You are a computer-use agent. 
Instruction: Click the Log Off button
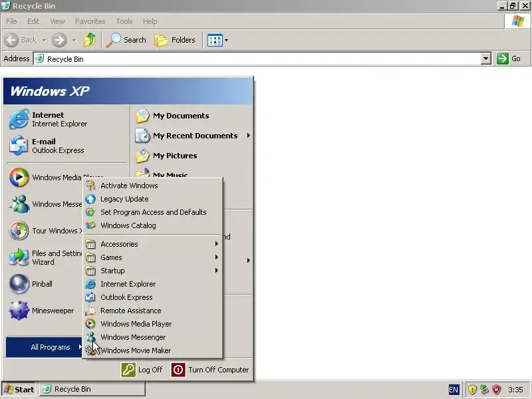click(x=142, y=370)
